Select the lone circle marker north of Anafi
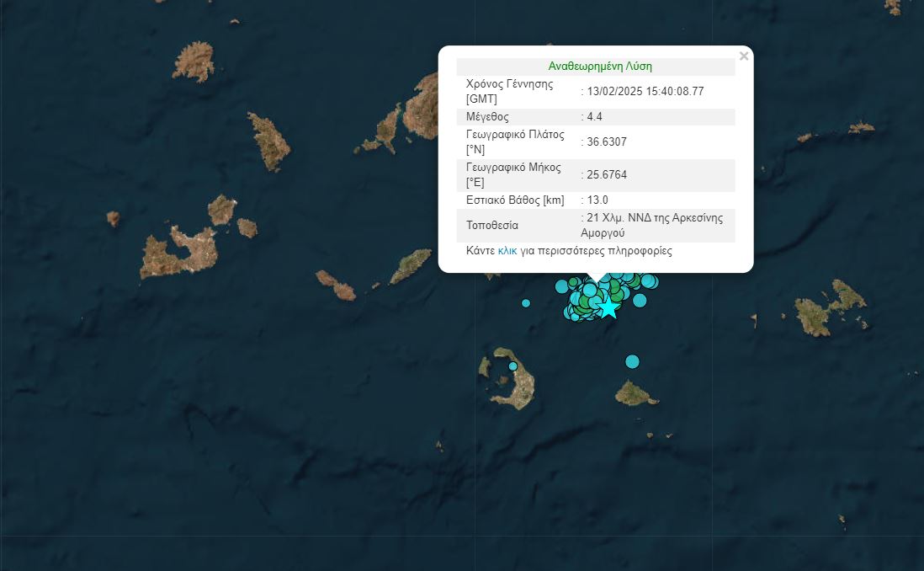 (632, 361)
